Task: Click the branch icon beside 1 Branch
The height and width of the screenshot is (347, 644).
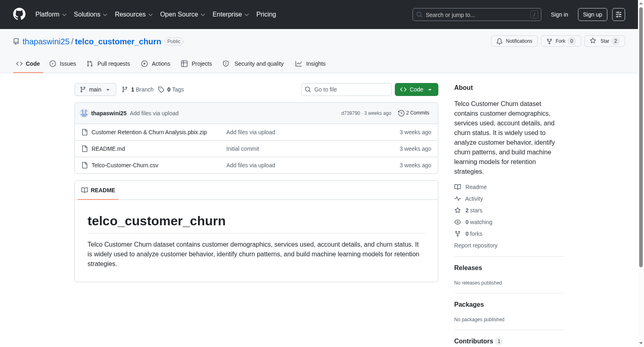Action: click(125, 89)
